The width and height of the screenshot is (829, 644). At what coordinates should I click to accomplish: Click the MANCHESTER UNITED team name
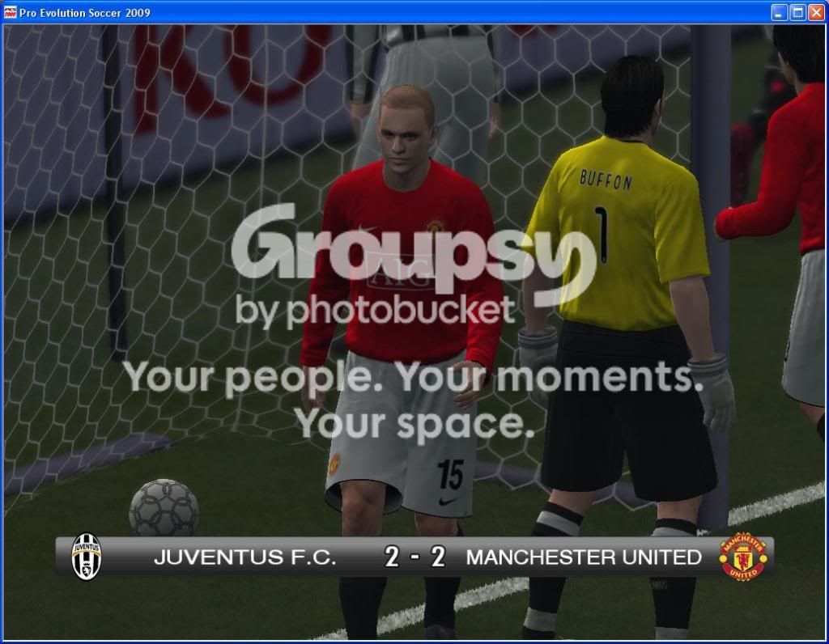(584, 557)
